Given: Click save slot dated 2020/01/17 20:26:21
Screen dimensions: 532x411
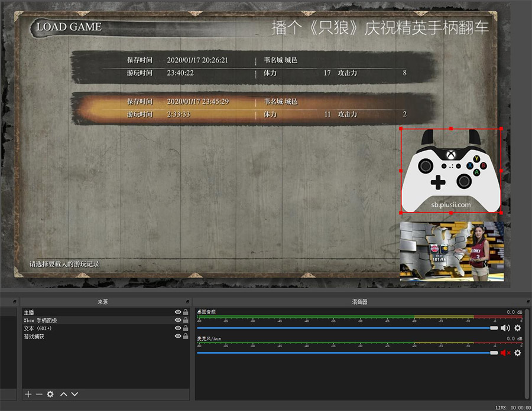Looking at the screenshot, I should [254, 67].
